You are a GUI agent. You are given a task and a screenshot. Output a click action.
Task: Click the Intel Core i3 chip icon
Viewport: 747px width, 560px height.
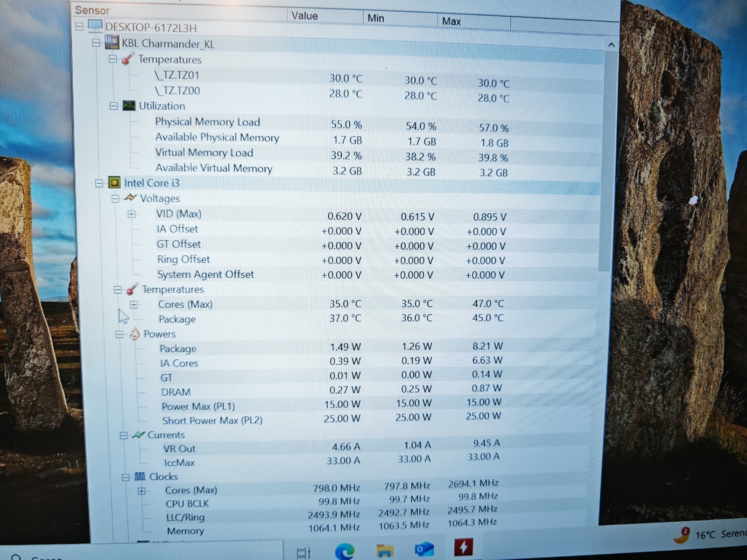tap(114, 182)
